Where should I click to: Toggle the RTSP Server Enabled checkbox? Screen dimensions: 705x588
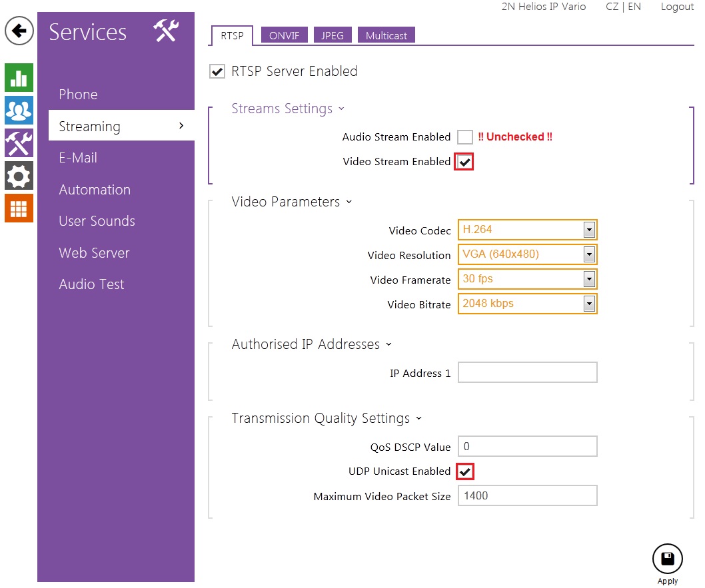tap(217, 72)
